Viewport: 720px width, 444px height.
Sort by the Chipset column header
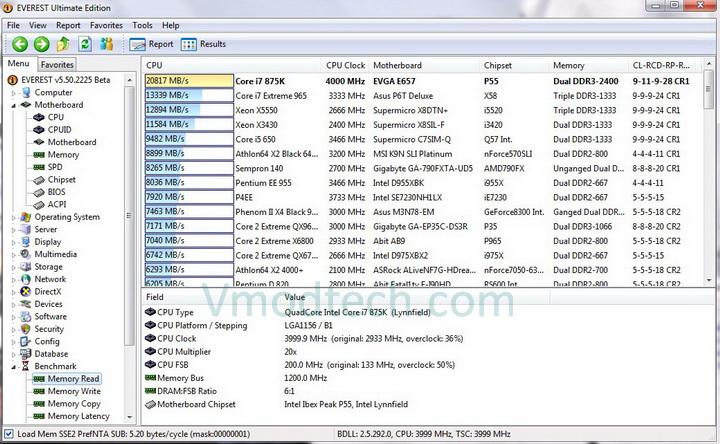513,65
